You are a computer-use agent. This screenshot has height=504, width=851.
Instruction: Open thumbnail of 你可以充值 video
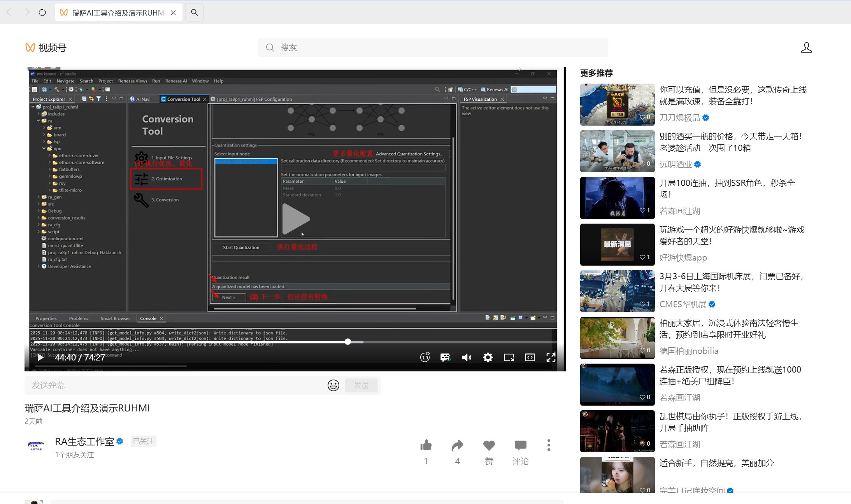click(x=617, y=104)
